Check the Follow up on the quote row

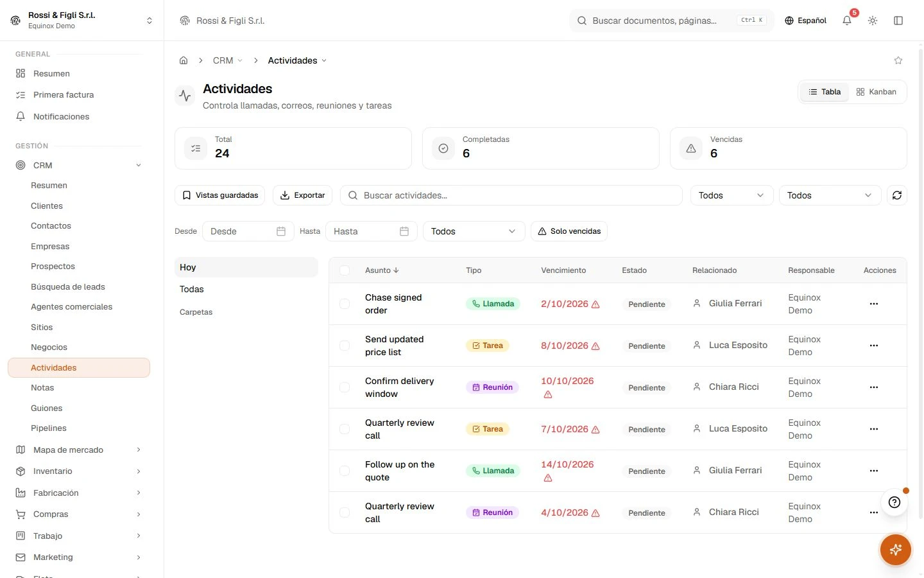tap(345, 471)
